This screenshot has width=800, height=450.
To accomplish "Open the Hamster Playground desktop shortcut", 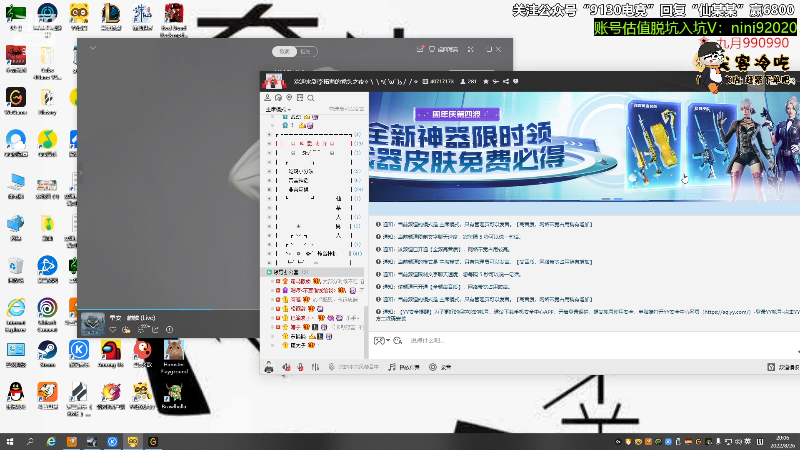I will tap(174, 357).
